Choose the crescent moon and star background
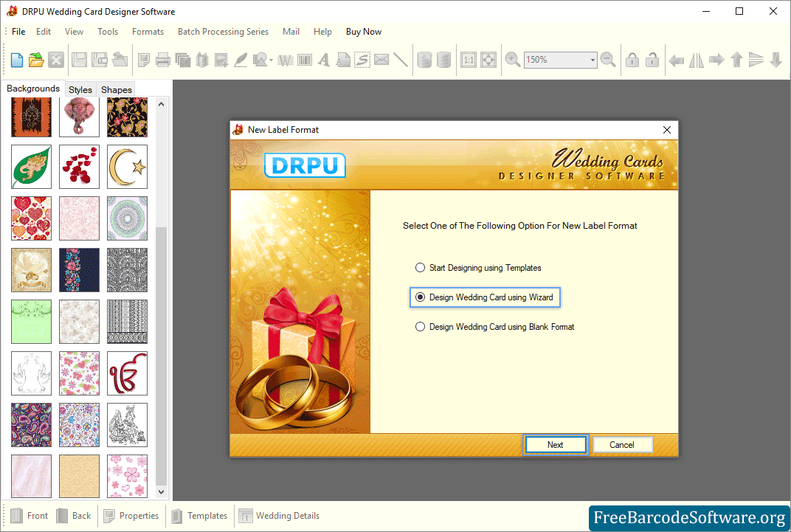791x532 pixels. coord(127,167)
